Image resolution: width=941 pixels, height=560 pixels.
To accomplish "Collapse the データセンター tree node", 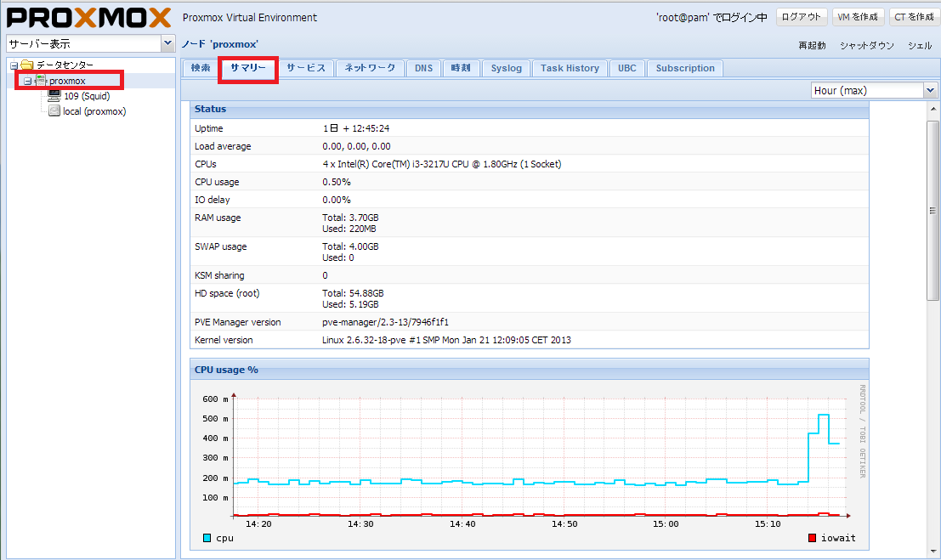I will pos(14,65).
